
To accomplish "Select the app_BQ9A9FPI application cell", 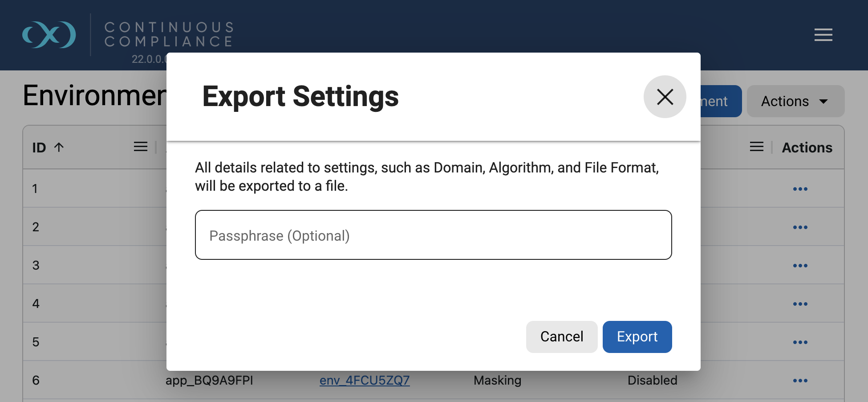I will pos(209,380).
